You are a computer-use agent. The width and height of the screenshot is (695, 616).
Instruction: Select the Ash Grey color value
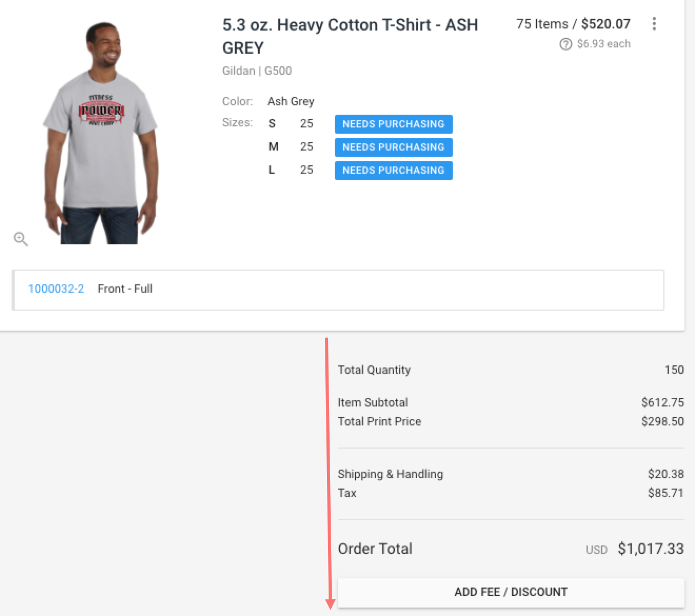point(291,101)
